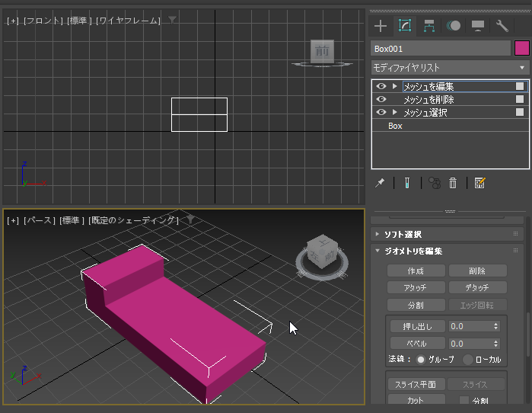Viewport: 532px width, 413px height.
Task: Click the ソフト選択 rollout grip handle
Action: (515, 234)
